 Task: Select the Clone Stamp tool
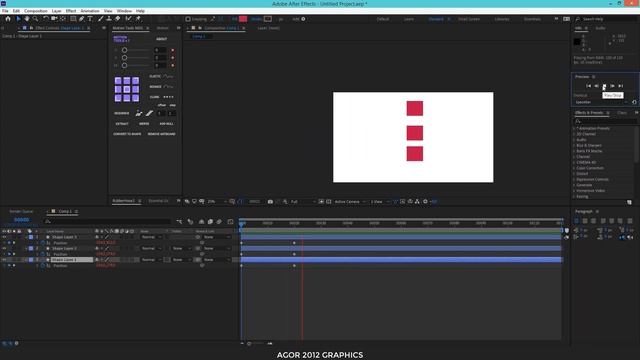pos(109,19)
